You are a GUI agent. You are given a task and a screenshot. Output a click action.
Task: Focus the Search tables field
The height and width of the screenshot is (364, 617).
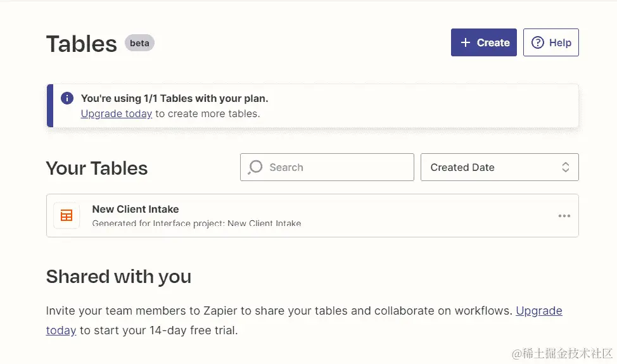pos(327,167)
